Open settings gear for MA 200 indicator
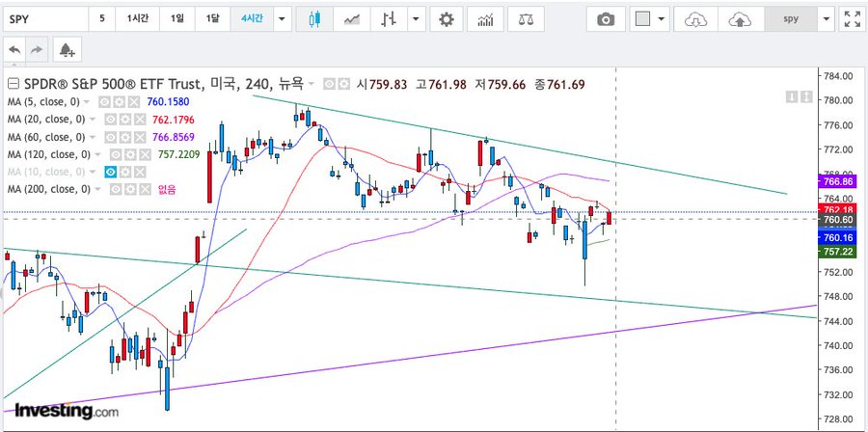 tap(129, 190)
